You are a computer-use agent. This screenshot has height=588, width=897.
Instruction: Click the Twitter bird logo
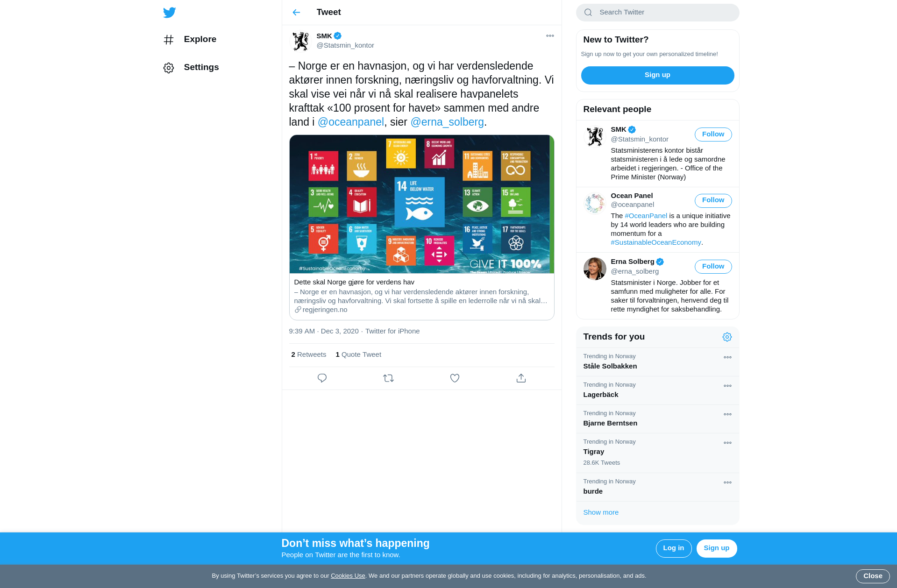(170, 13)
